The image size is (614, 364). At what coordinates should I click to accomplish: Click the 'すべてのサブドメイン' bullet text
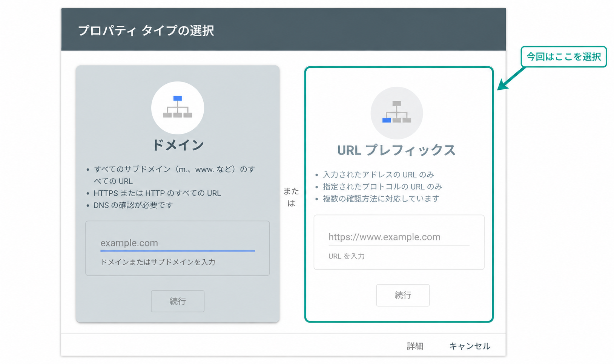(x=175, y=175)
